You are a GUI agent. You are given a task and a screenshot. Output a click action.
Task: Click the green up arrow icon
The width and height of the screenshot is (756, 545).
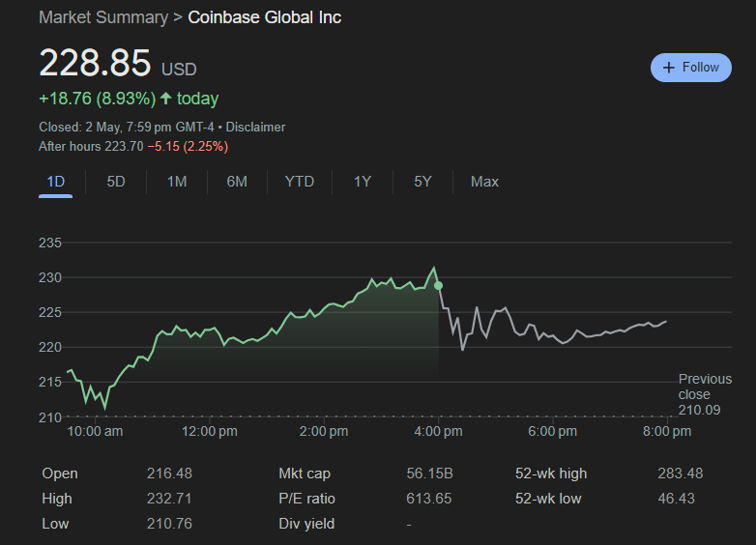[x=166, y=99]
